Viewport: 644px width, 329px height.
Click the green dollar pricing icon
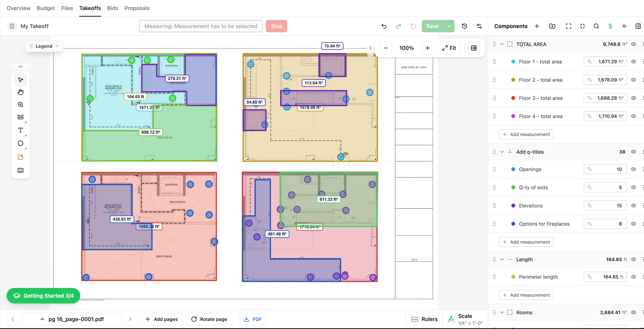(x=610, y=26)
